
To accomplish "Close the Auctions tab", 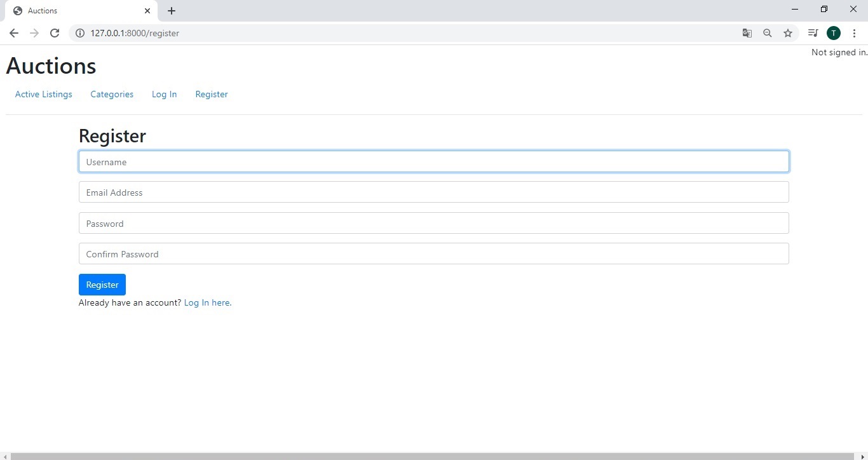I will pyautogui.click(x=147, y=11).
